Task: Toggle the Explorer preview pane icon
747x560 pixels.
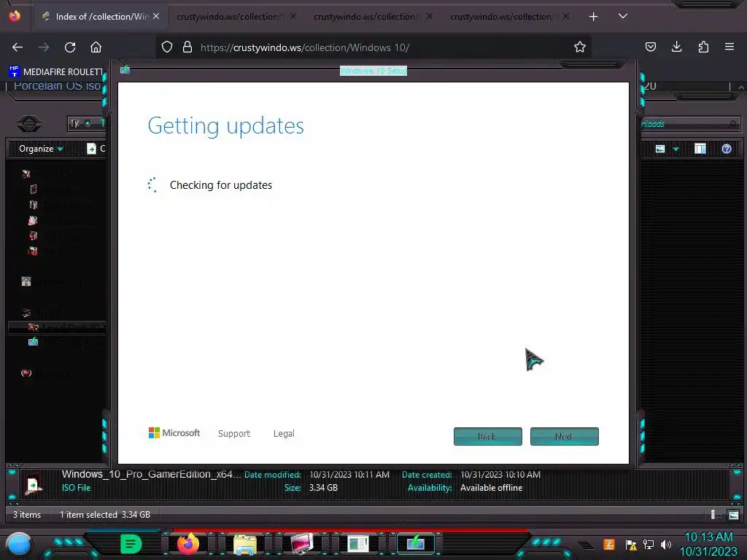Action: [x=700, y=149]
